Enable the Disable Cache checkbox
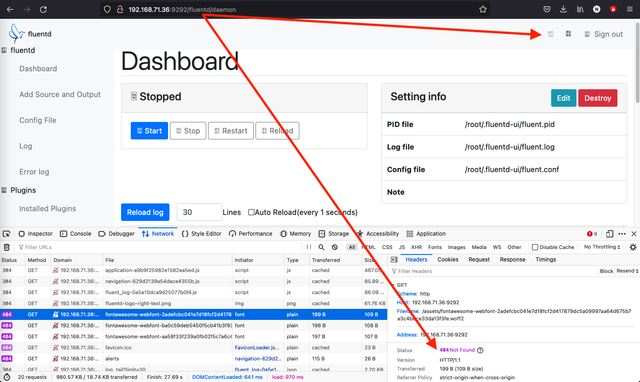This screenshot has height=382, width=640. [535, 247]
